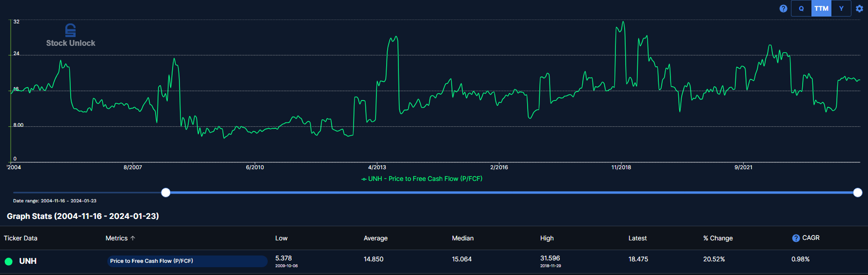
Task: Toggle UNH Price to Free Cash Flow legend
Action: (422, 179)
